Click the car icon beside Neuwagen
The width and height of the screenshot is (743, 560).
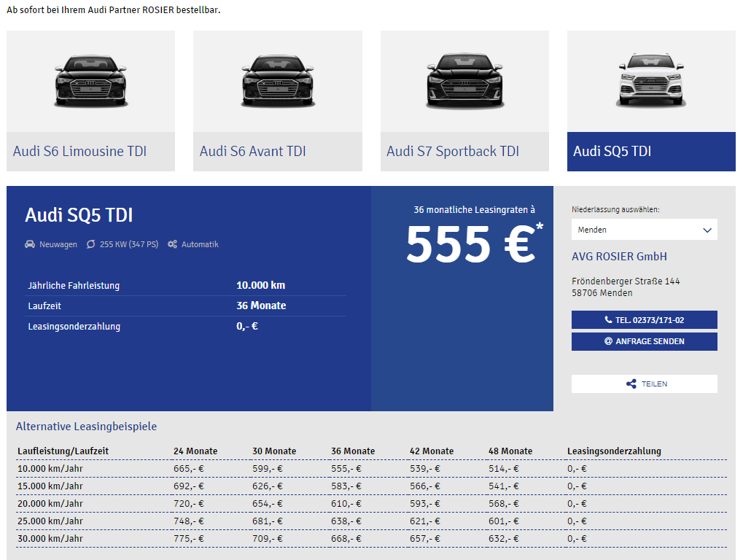click(x=30, y=244)
